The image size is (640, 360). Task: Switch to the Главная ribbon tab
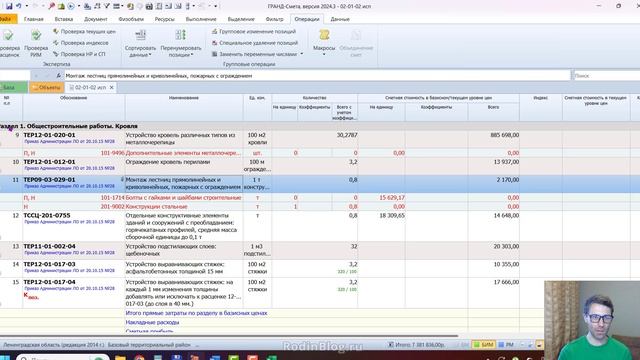click(33, 19)
